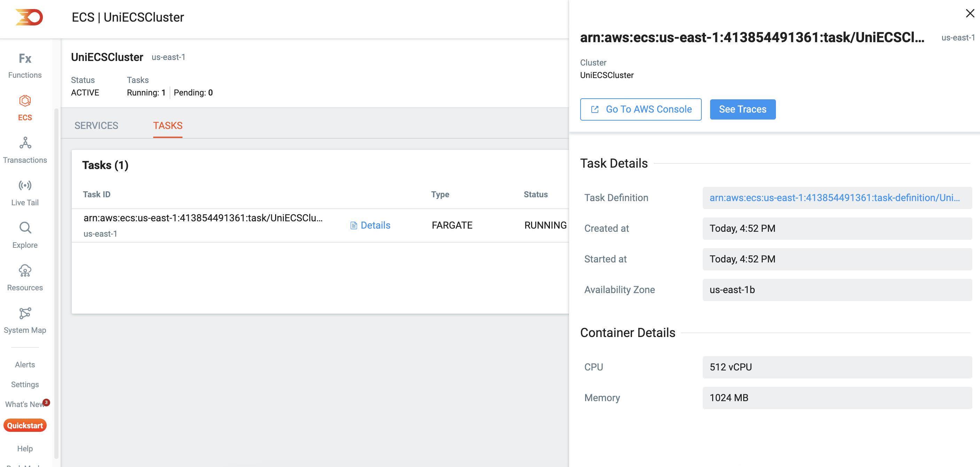Click the Pending: 0 tasks count
980x467 pixels.
(193, 92)
